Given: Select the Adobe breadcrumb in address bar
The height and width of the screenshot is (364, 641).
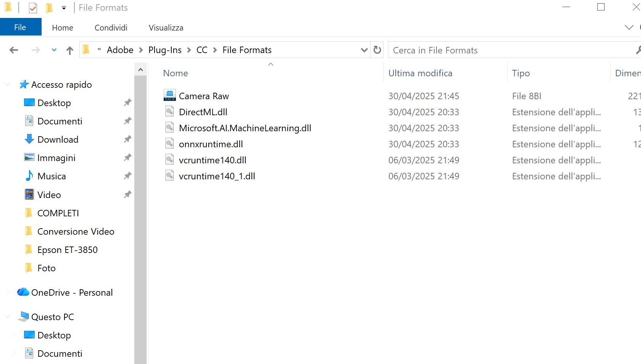Looking at the screenshot, I should click(x=120, y=50).
